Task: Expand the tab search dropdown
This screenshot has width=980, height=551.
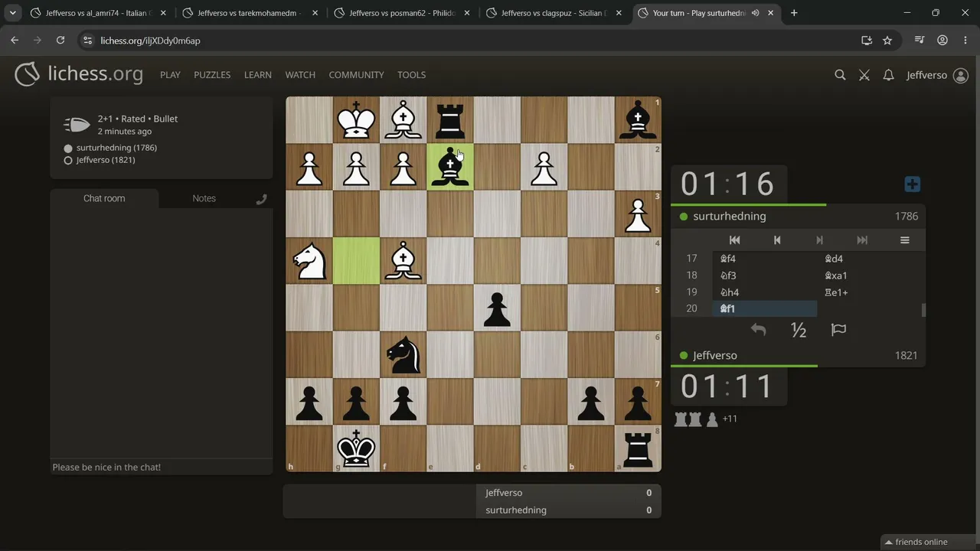Action: pyautogui.click(x=13, y=13)
